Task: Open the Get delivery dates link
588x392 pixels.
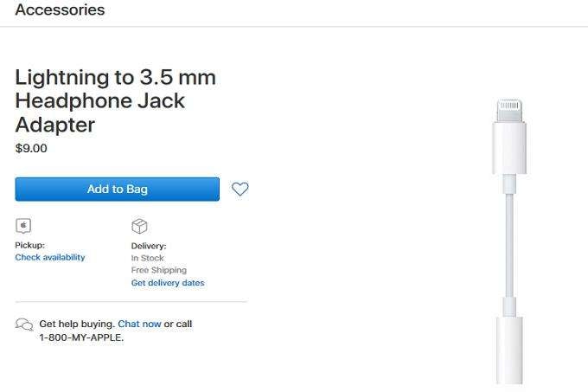Action: (168, 283)
